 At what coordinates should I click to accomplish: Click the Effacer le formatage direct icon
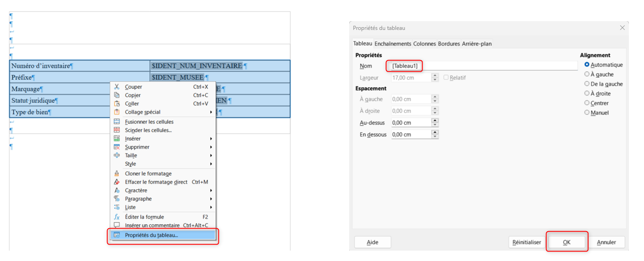coord(117,182)
